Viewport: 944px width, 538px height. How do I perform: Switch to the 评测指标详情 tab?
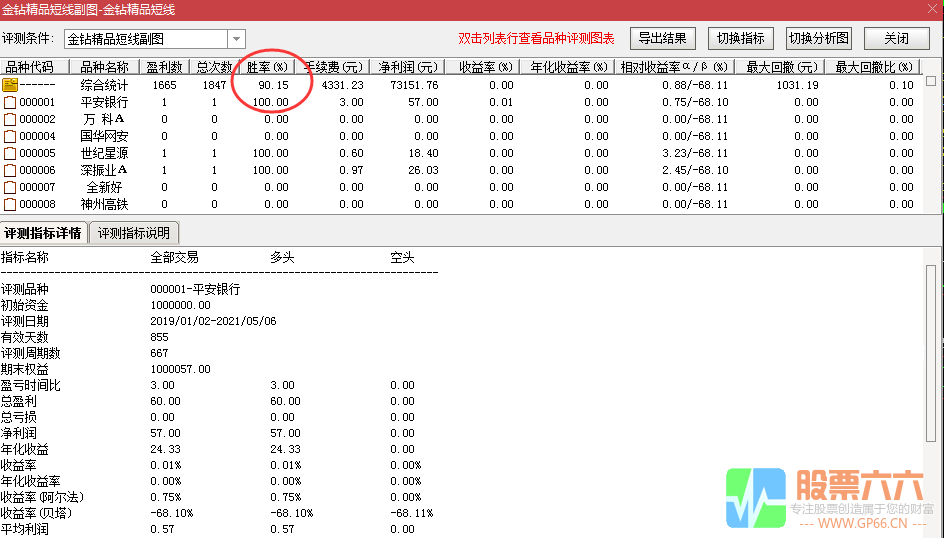(43, 233)
